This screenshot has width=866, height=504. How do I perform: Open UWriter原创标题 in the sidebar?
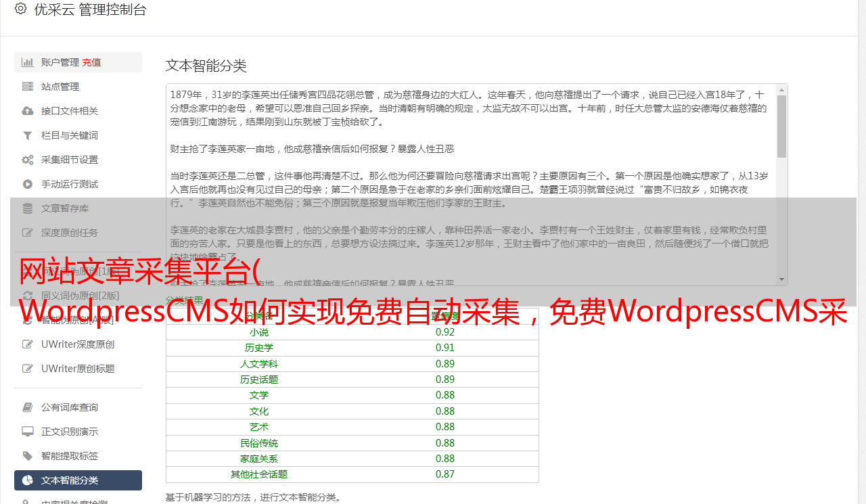point(78,369)
